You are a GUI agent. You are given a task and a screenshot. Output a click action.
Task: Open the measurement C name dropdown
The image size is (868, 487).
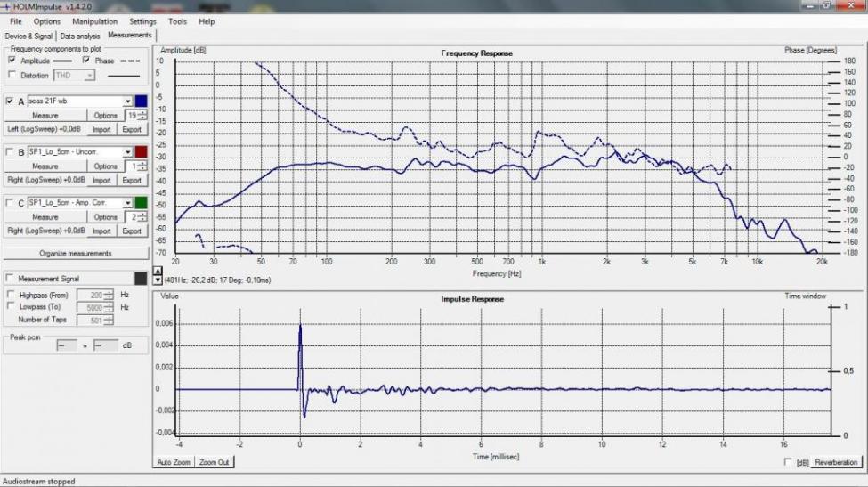click(x=128, y=203)
